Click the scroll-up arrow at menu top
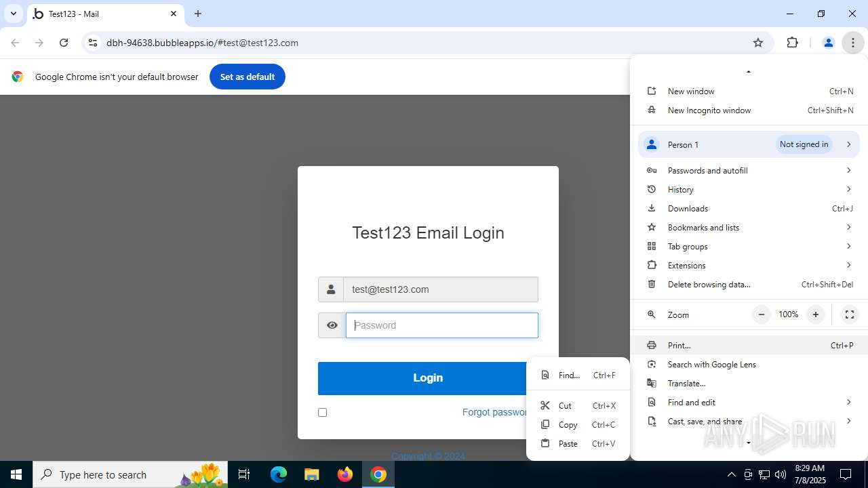The image size is (868, 488). click(x=749, y=71)
